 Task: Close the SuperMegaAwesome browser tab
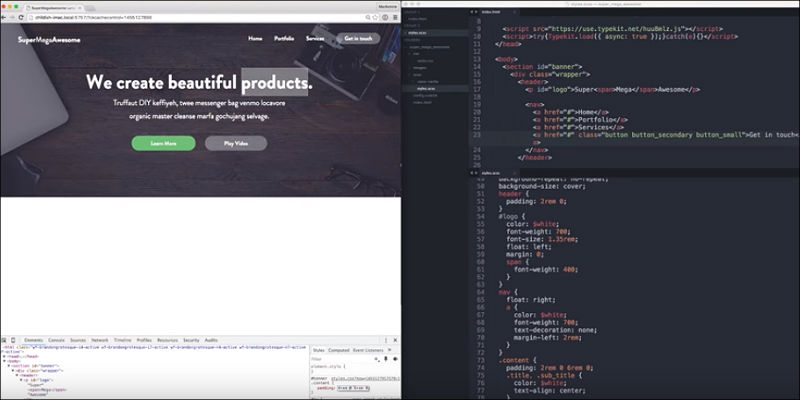(x=80, y=8)
